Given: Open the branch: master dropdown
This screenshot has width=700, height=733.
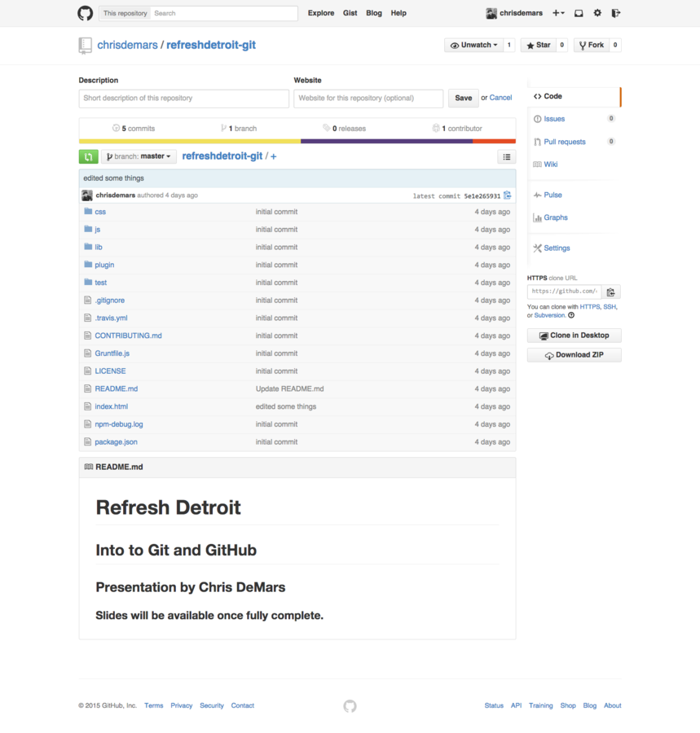Looking at the screenshot, I should (x=139, y=156).
